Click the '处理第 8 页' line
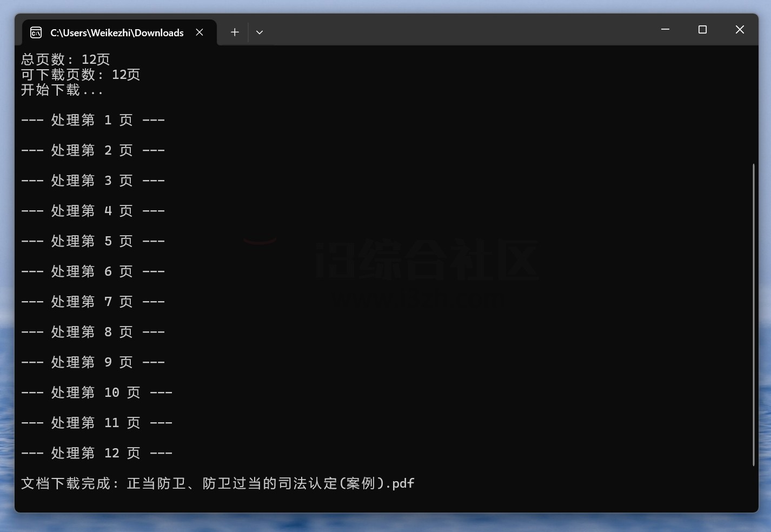Screen dimensions: 771x532 pos(93,332)
